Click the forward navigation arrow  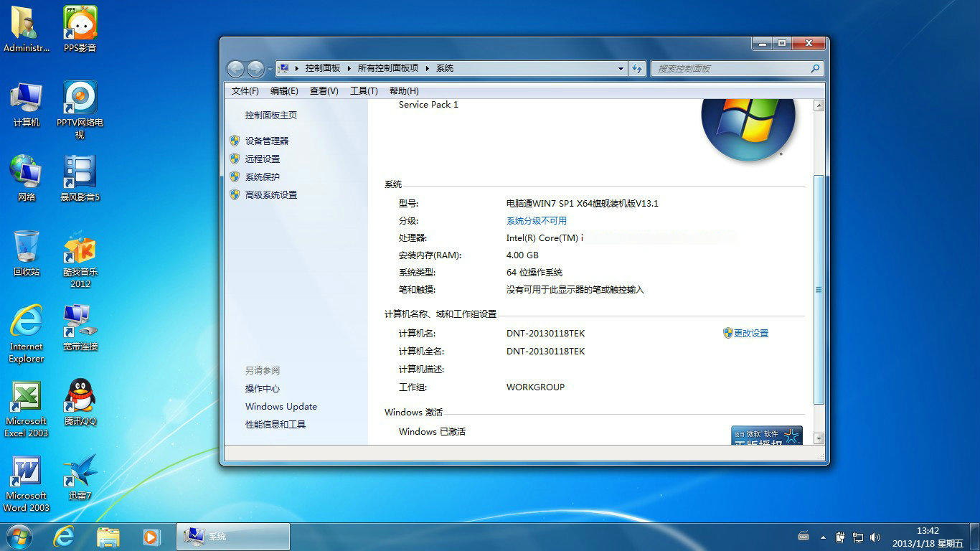255,68
